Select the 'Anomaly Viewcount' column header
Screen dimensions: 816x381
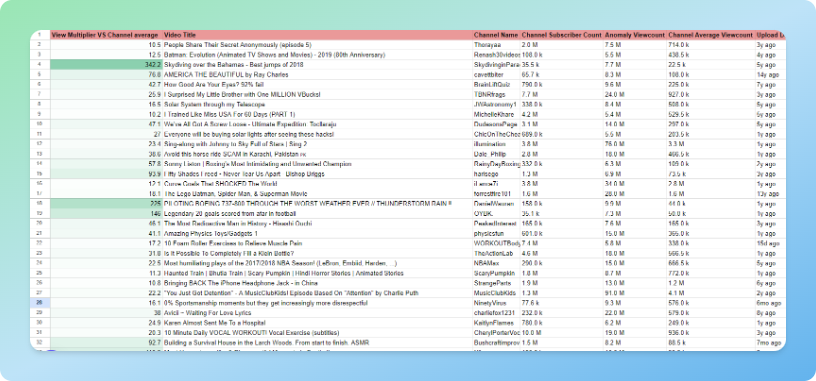(x=635, y=35)
